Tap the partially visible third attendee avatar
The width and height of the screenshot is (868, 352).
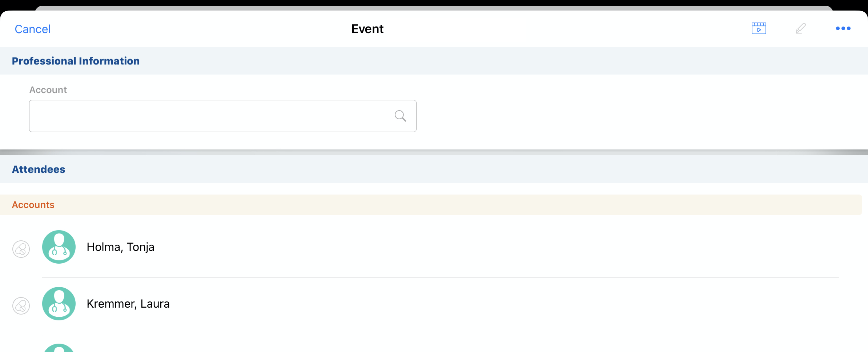point(59,348)
